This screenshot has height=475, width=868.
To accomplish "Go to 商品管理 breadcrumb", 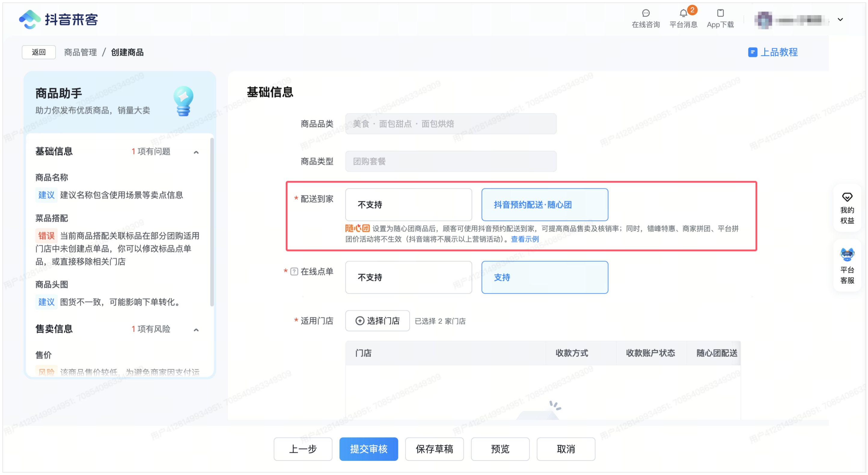I will 81,52.
